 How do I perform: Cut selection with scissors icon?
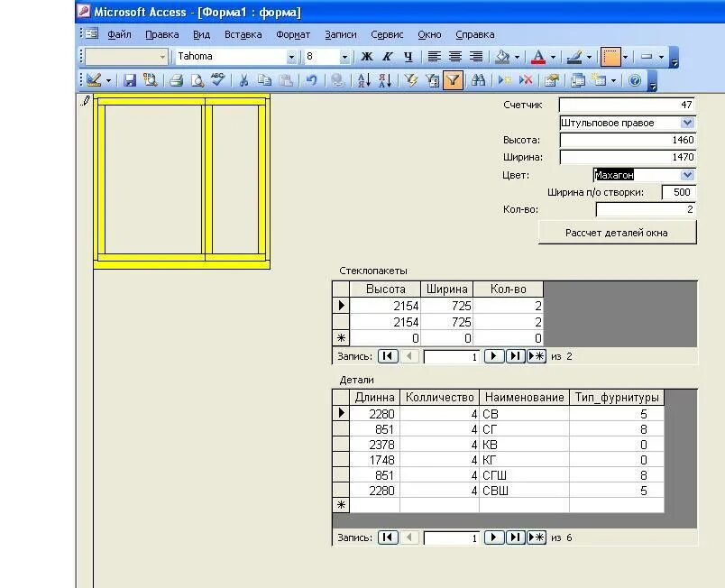click(x=243, y=80)
